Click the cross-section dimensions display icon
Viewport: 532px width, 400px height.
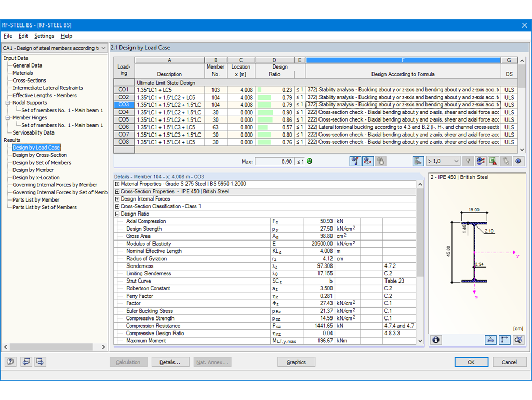click(490, 340)
